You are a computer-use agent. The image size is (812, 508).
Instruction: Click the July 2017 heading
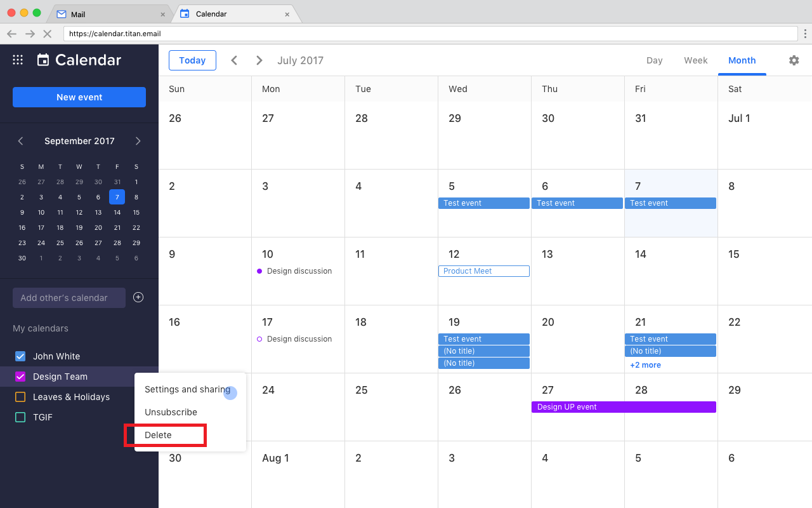coord(300,60)
